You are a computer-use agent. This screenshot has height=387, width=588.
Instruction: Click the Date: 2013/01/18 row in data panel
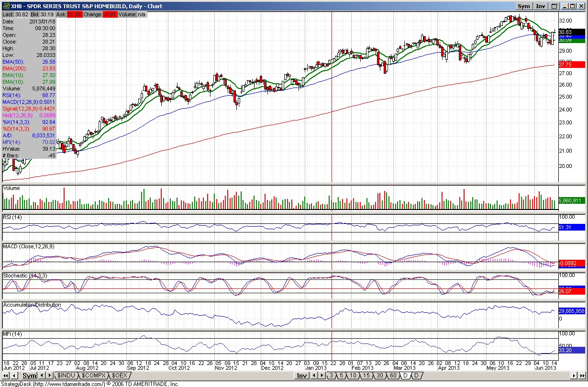pyautogui.click(x=29, y=22)
